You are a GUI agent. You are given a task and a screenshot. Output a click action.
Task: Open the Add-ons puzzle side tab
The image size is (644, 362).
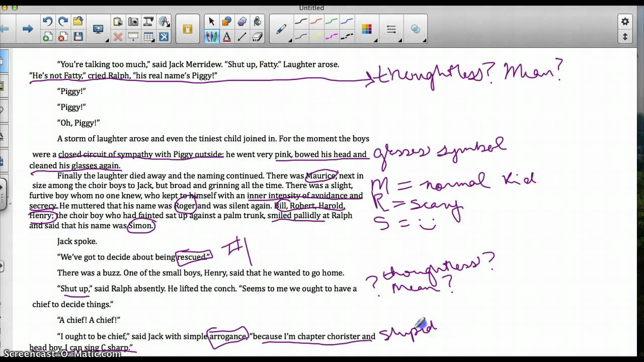pyautogui.click(x=2, y=161)
